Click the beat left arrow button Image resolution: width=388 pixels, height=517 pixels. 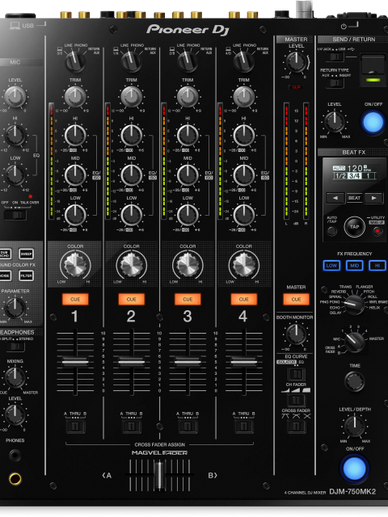(335, 198)
